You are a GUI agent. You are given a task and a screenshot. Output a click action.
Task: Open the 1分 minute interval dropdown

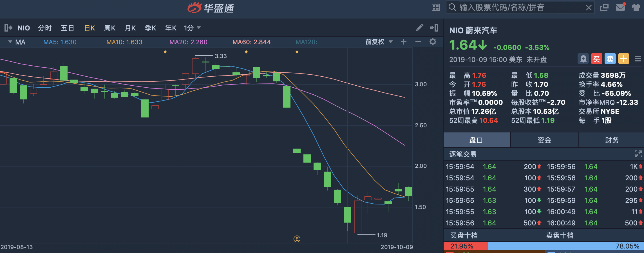pos(192,28)
